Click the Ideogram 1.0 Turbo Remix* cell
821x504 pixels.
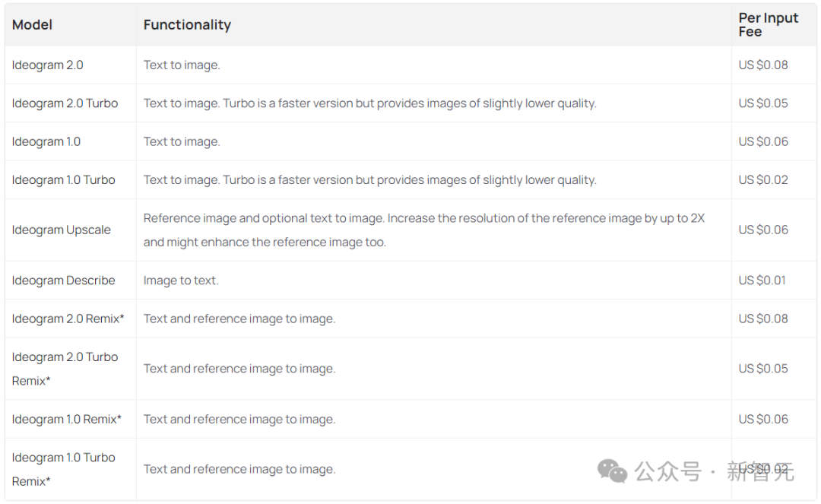click(63, 469)
